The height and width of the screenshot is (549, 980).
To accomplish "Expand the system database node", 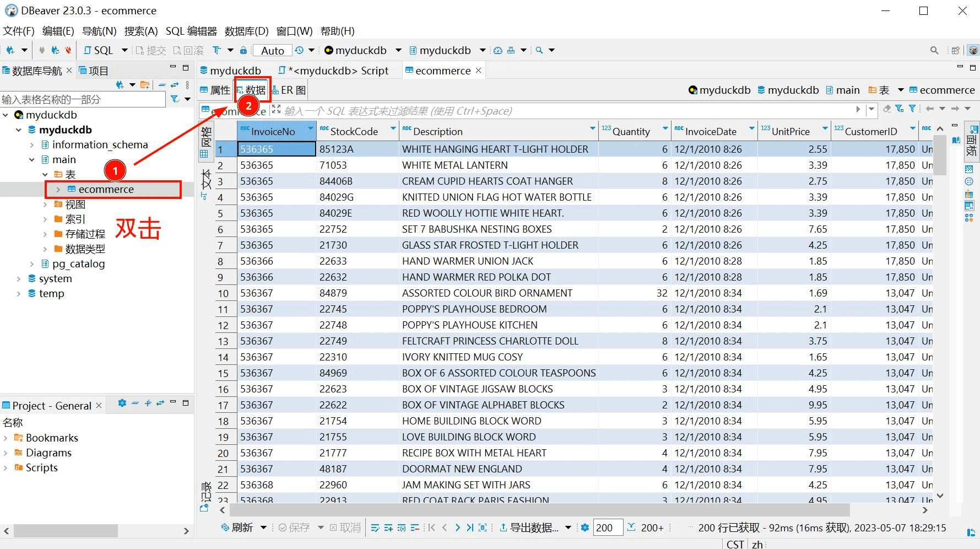I will coord(19,279).
